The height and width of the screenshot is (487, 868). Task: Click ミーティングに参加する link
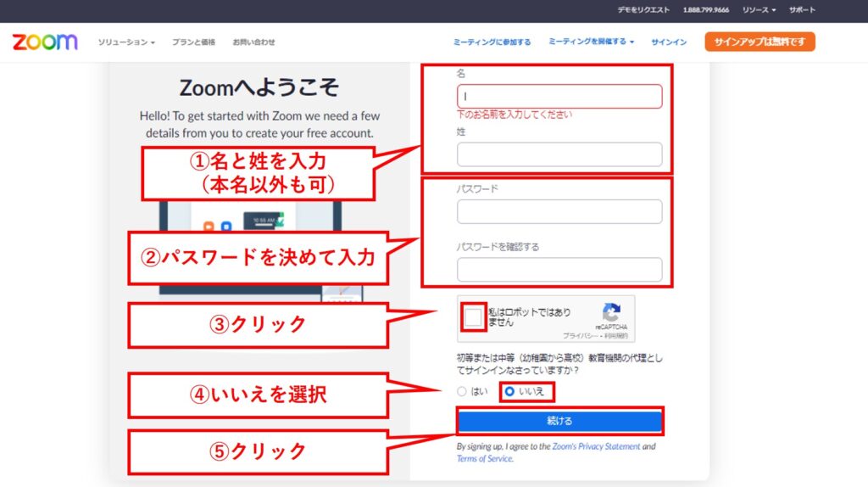[492, 42]
